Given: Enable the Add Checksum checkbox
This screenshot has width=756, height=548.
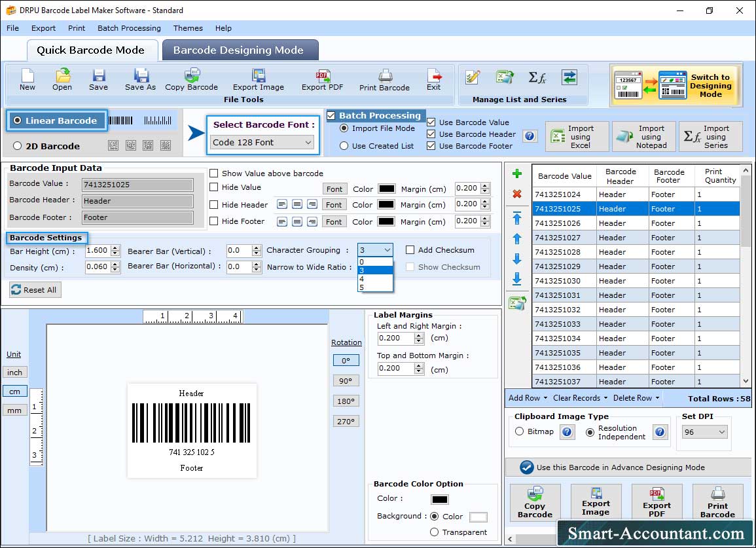Looking at the screenshot, I should pyautogui.click(x=410, y=250).
